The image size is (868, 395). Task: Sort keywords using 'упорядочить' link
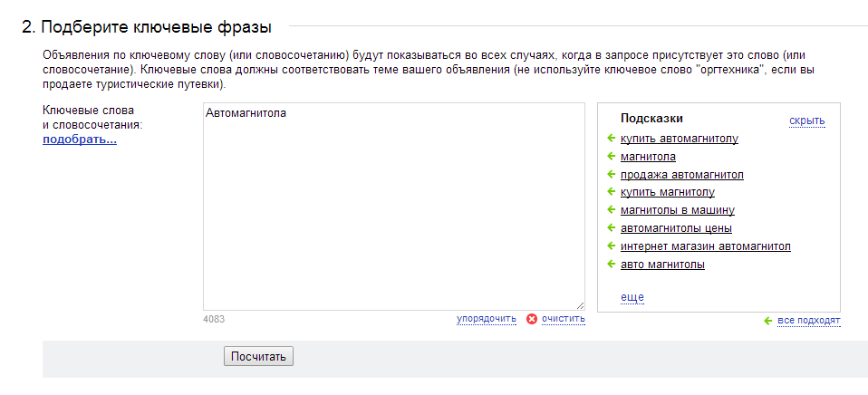486,319
